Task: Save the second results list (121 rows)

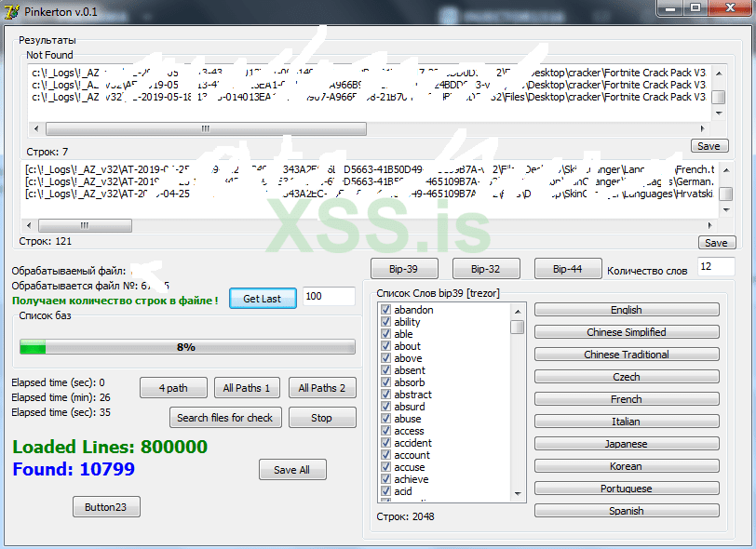Action: tap(717, 243)
